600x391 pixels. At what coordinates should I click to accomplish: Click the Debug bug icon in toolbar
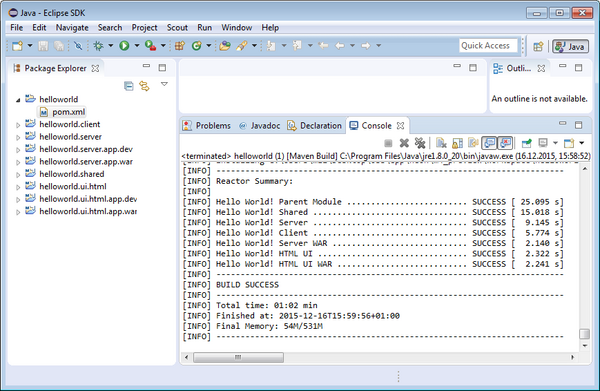pos(98,46)
